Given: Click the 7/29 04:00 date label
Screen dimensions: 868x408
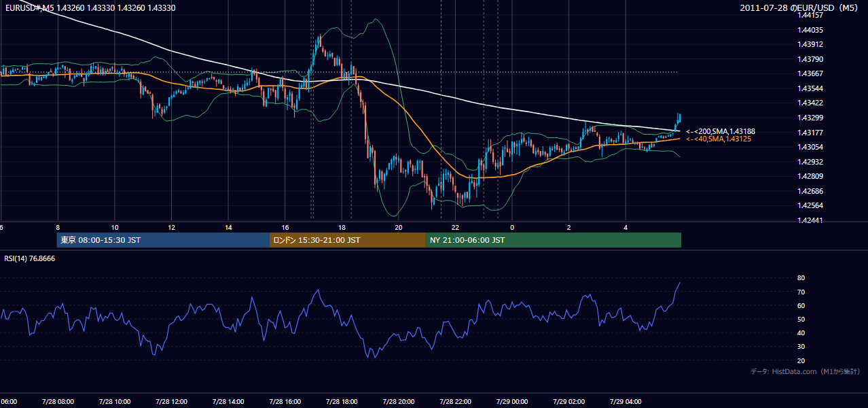Looking at the screenshot, I should click(x=625, y=401).
